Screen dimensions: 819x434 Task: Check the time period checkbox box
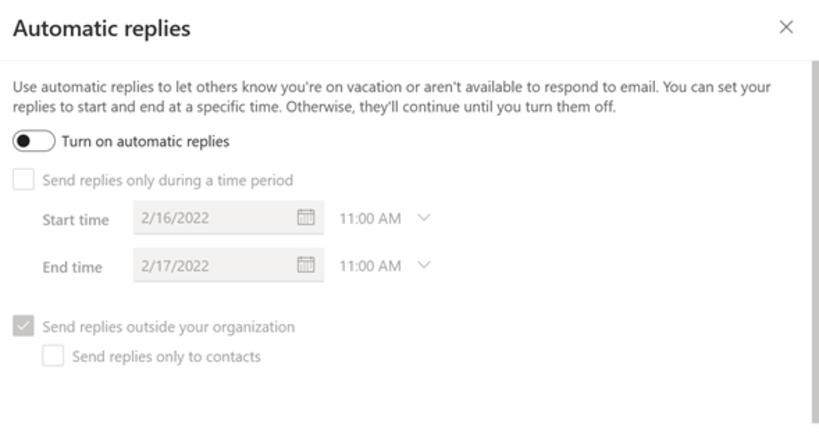[24, 181]
